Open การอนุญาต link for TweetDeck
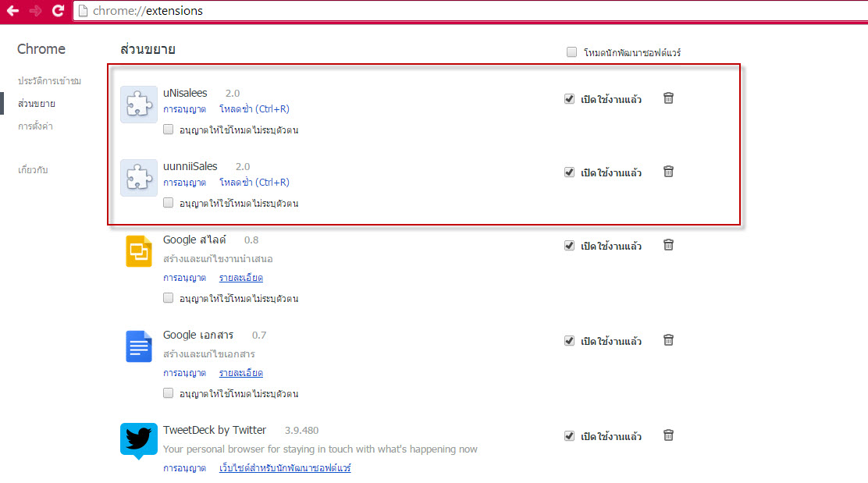 [184, 468]
